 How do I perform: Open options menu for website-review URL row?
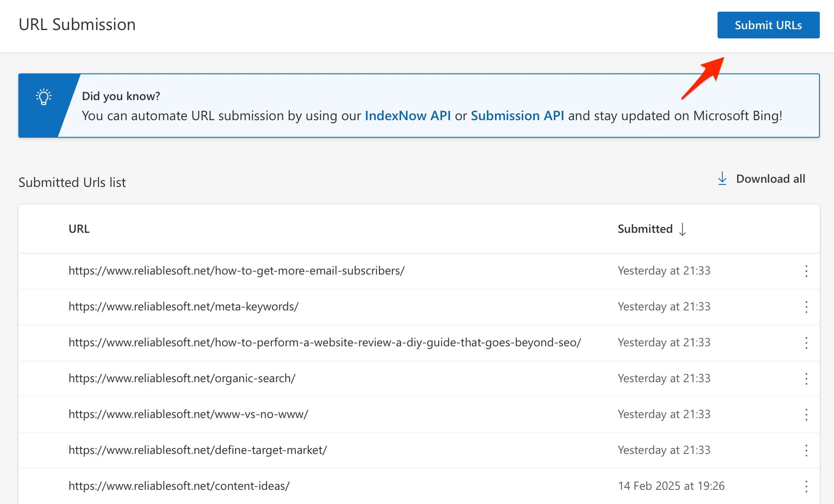806,343
